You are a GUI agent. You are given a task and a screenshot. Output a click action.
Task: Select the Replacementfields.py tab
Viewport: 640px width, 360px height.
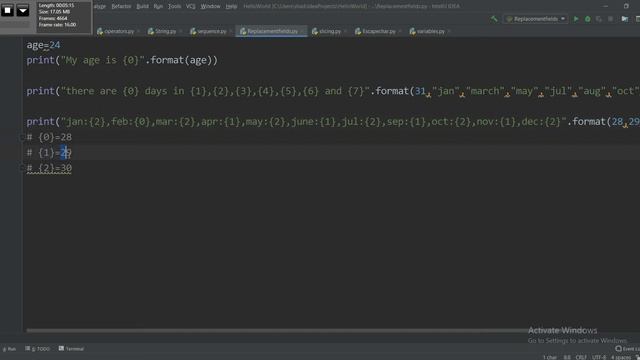pyautogui.click(x=272, y=31)
